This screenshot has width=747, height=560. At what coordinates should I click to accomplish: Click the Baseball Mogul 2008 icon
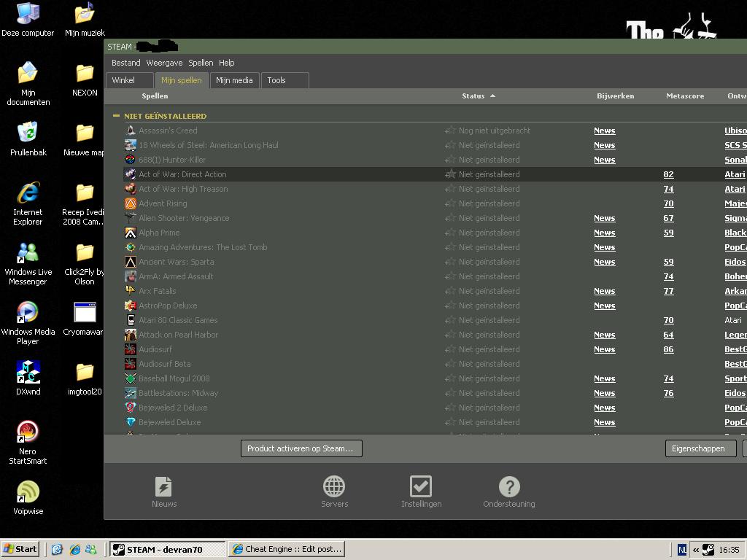tap(130, 378)
